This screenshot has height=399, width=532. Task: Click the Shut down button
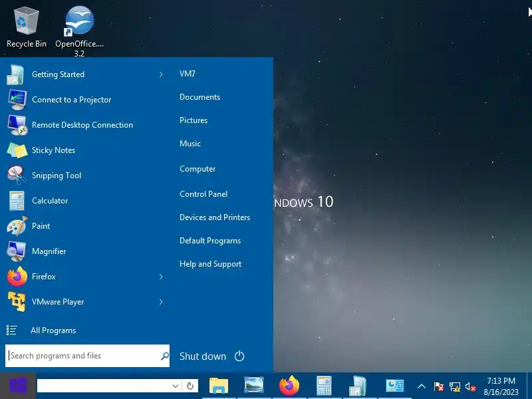203,356
